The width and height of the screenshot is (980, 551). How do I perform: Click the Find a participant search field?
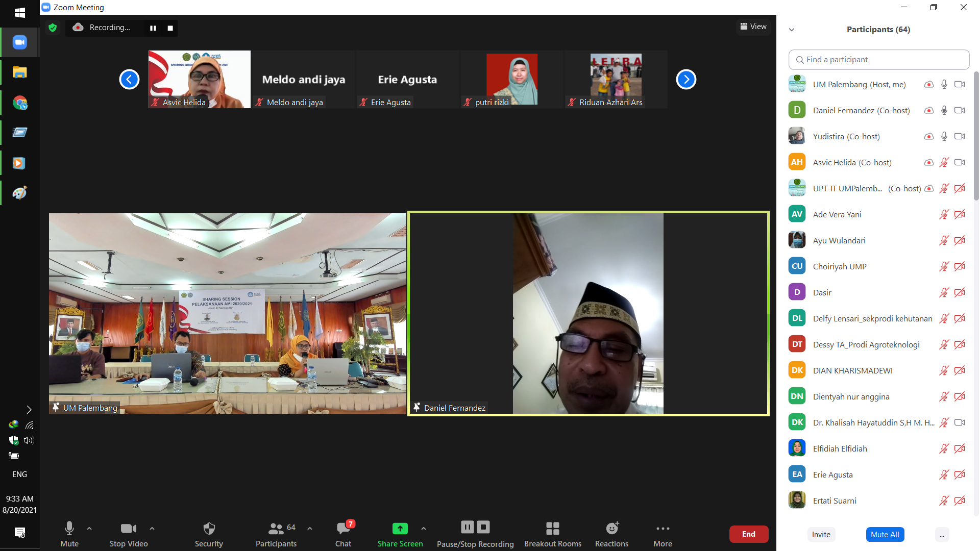878,60
